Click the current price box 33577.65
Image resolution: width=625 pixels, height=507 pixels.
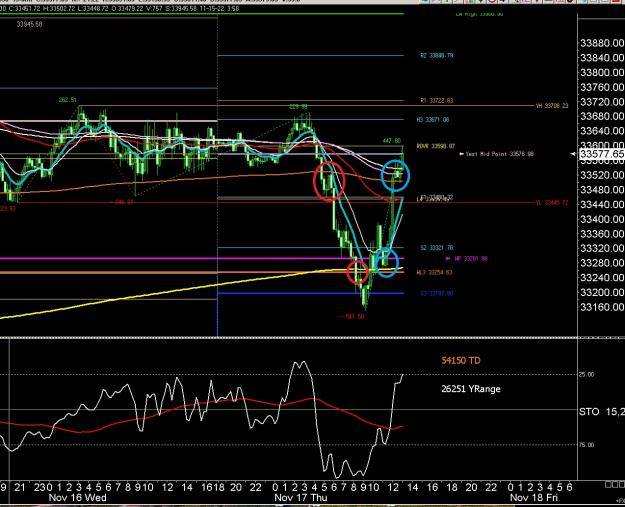(x=601, y=154)
